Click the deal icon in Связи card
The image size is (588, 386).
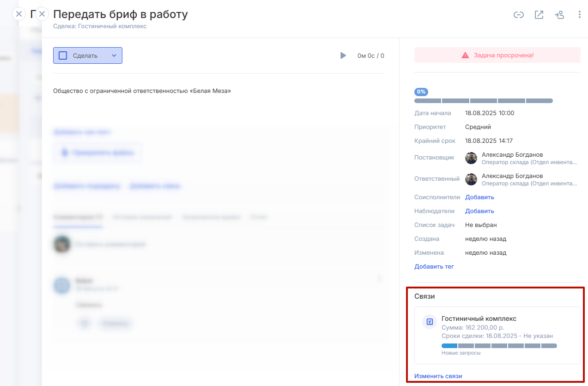point(430,322)
